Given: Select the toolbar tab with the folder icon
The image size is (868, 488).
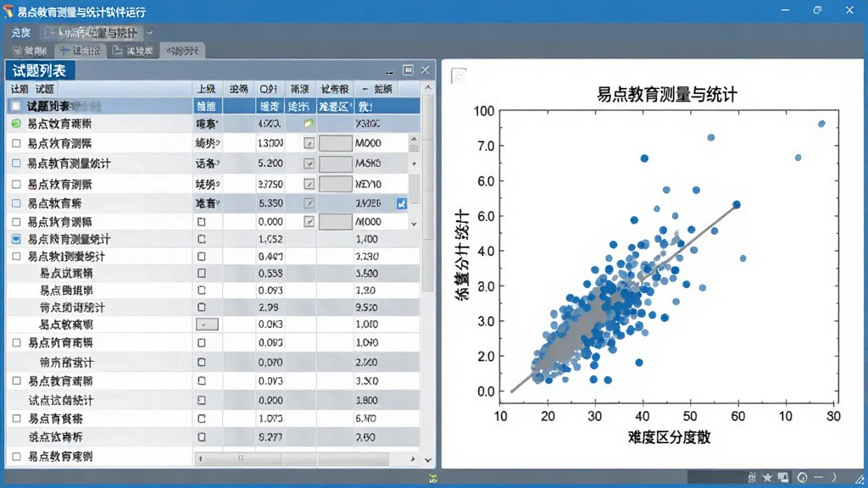Looking at the screenshot, I should [133, 51].
